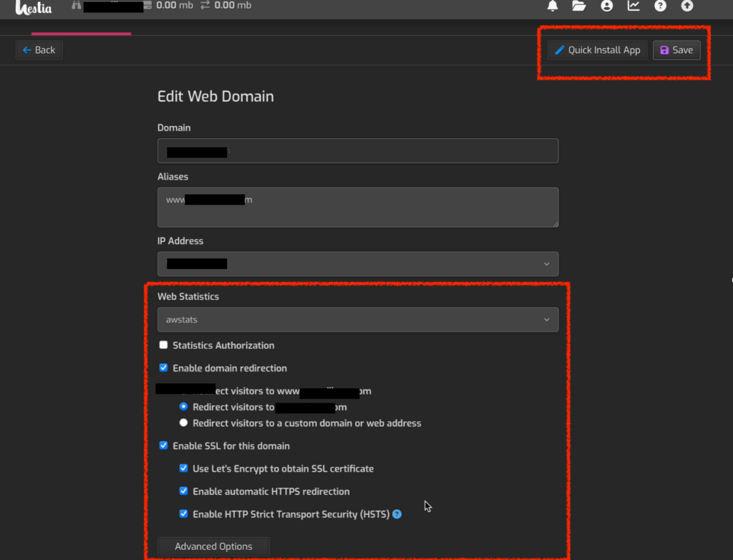
Task: Open the Web Statistics awstats dropdown
Action: (x=357, y=319)
